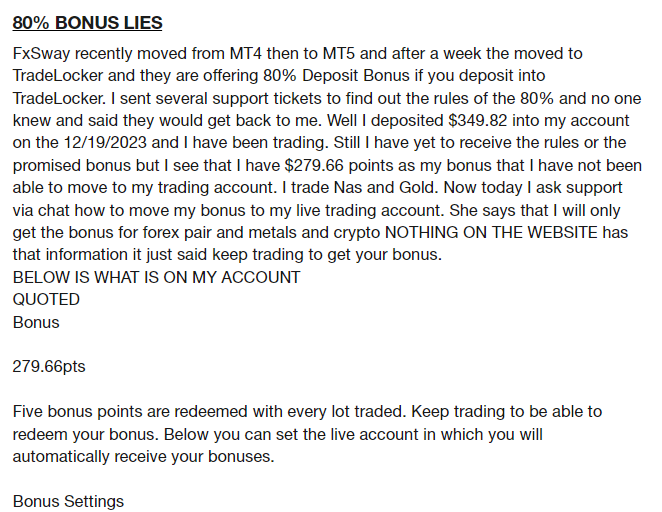Click the standalone "Bonus" label above 279.66pts
The height and width of the screenshot is (512, 662).
36,323
